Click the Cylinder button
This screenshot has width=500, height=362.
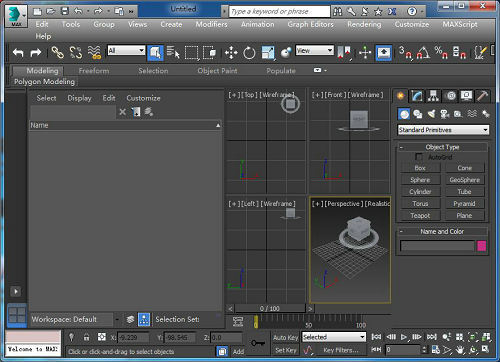(420, 192)
